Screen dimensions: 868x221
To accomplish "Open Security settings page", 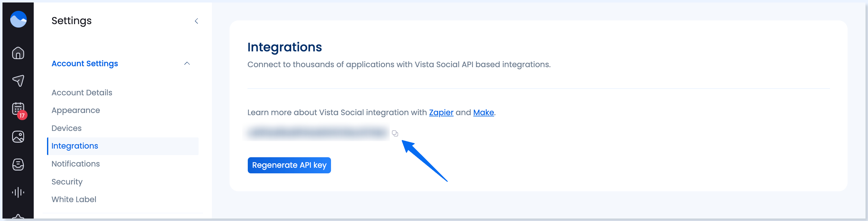I will point(67,181).
